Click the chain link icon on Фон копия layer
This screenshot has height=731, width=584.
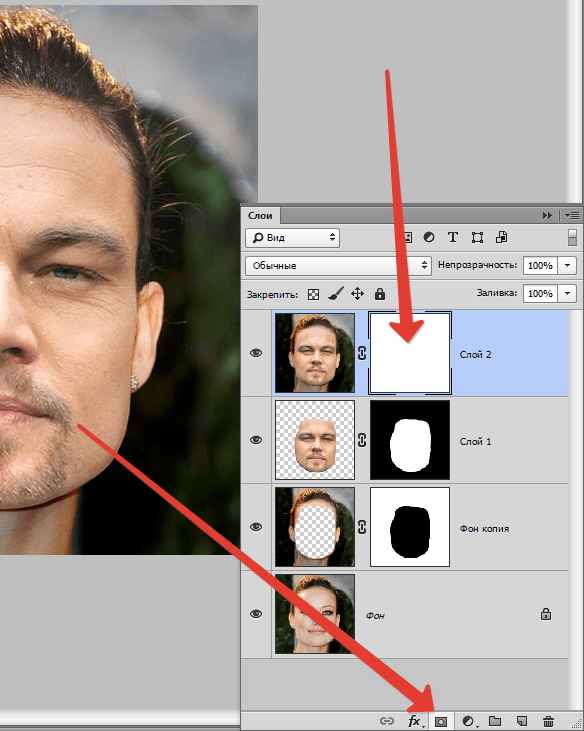pos(362,527)
